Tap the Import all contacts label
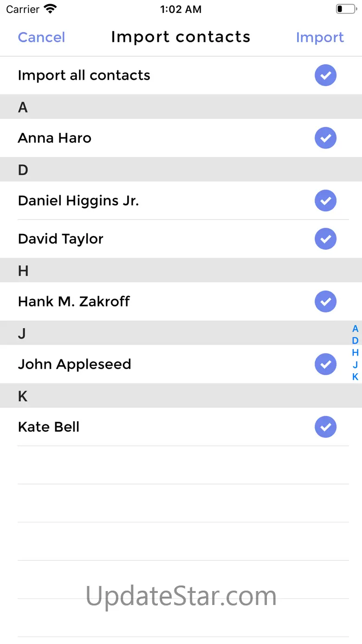The width and height of the screenshot is (362, 644). tap(84, 75)
